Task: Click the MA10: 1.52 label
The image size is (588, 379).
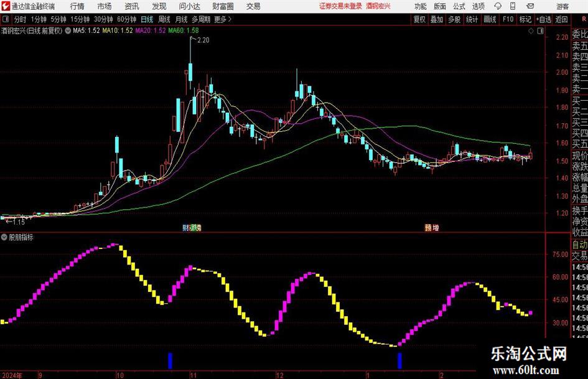Action: coord(118,30)
